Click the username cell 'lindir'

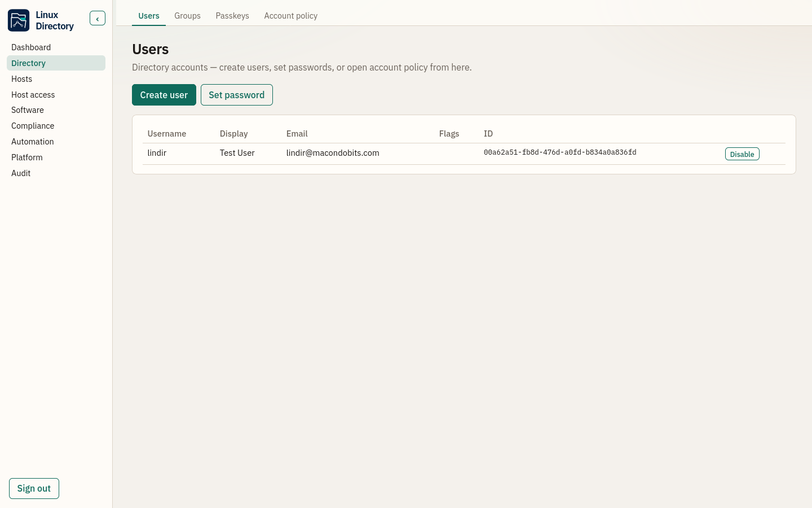pos(157,153)
